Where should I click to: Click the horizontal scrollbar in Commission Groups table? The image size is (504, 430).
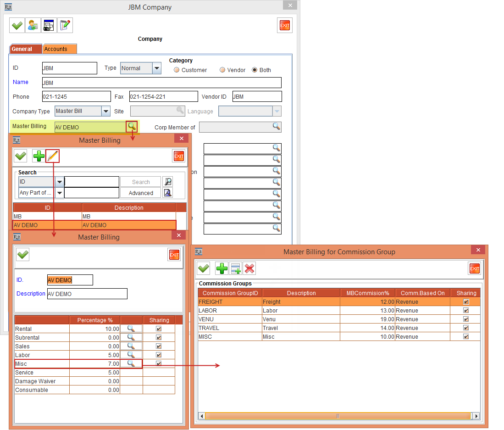point(338,416)
